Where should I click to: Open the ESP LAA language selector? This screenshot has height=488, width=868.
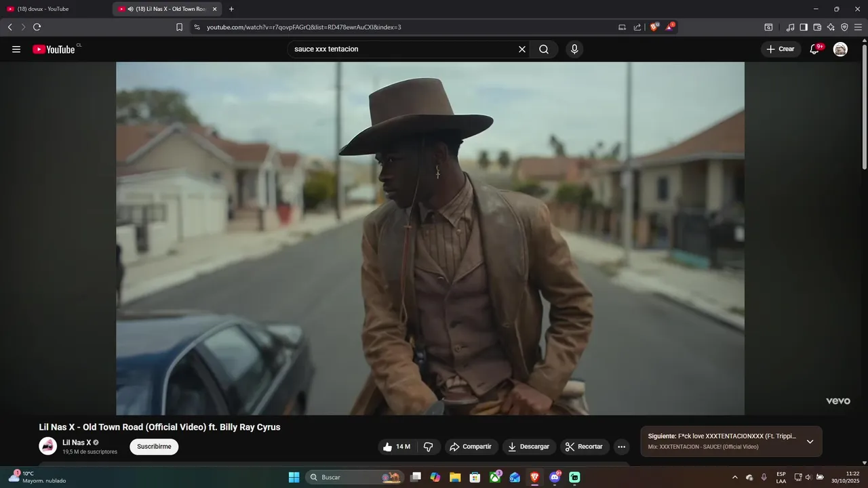coord(781,477)
